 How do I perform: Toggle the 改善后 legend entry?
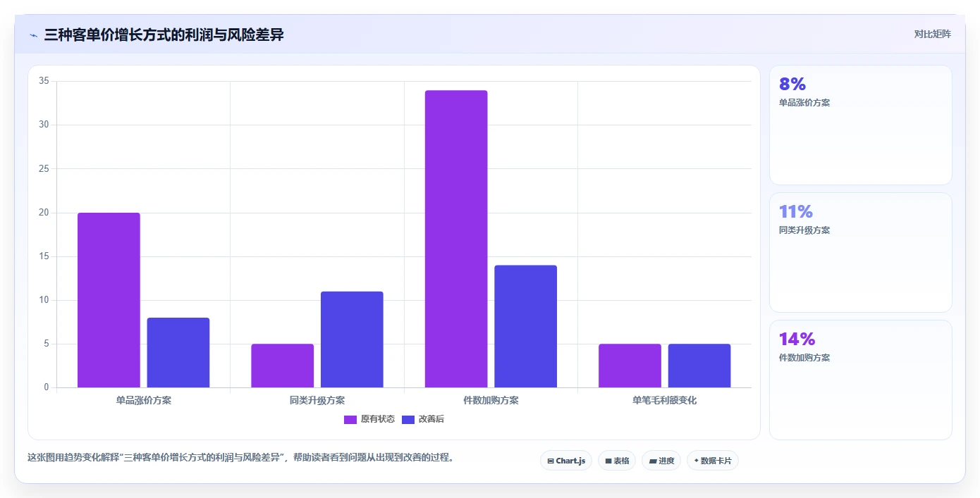(423, 419)
